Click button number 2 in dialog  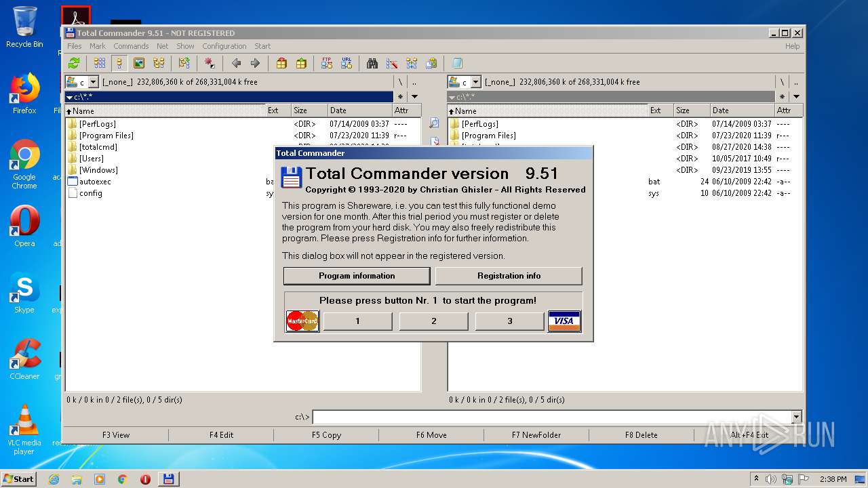pos(434,321)
